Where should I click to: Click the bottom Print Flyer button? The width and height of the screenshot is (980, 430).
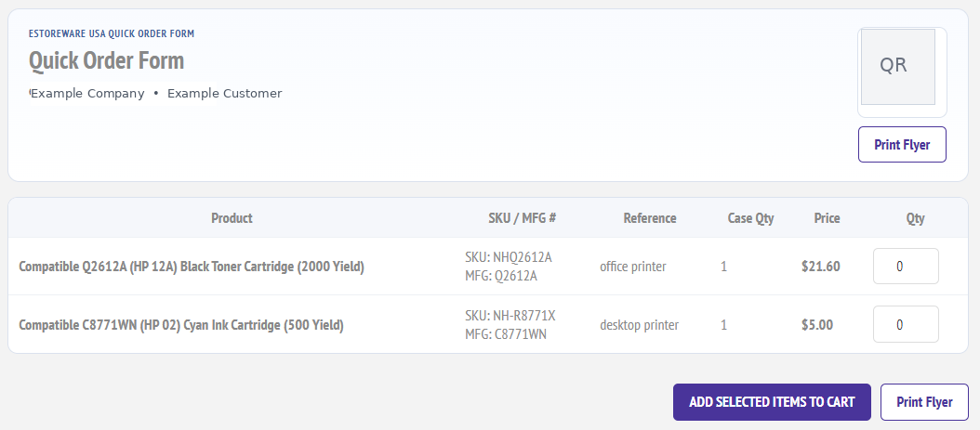point(924,402)
